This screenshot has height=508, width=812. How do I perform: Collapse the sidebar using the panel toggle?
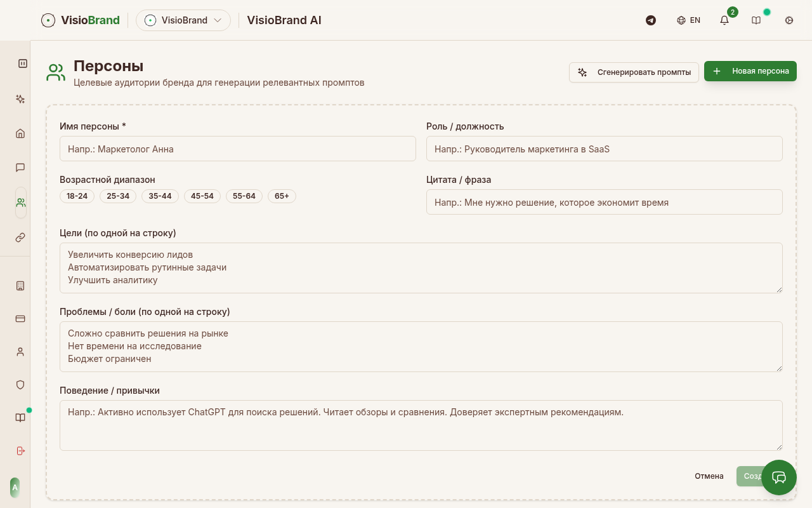click(x=23, y=63)
